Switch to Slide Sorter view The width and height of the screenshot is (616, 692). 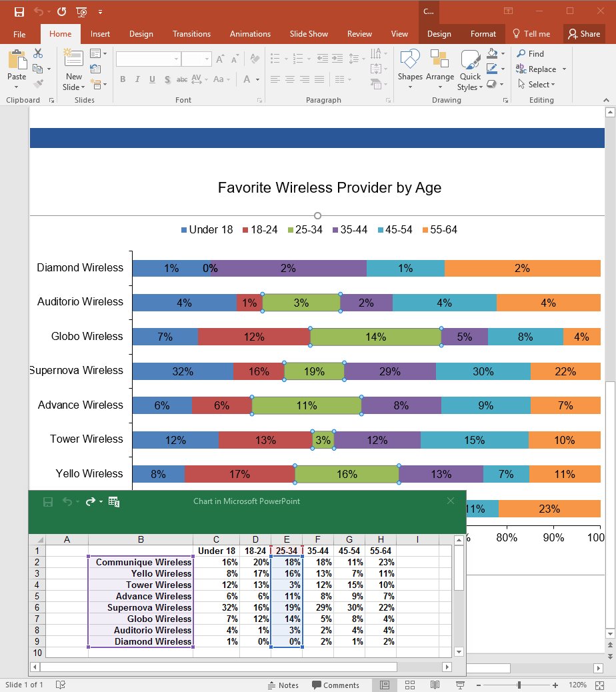410,685
